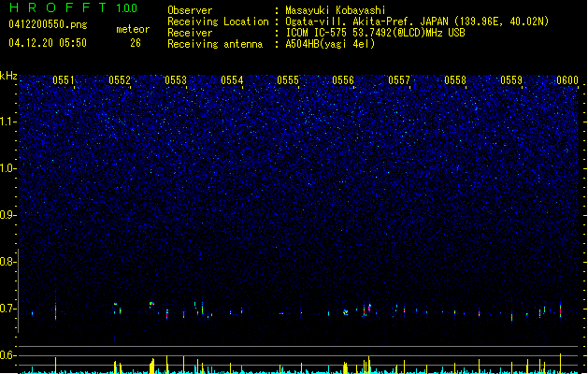Screen dimensions: 588x374
Task: Click the 1.1 kHz axis label
Action: [8, 122]
